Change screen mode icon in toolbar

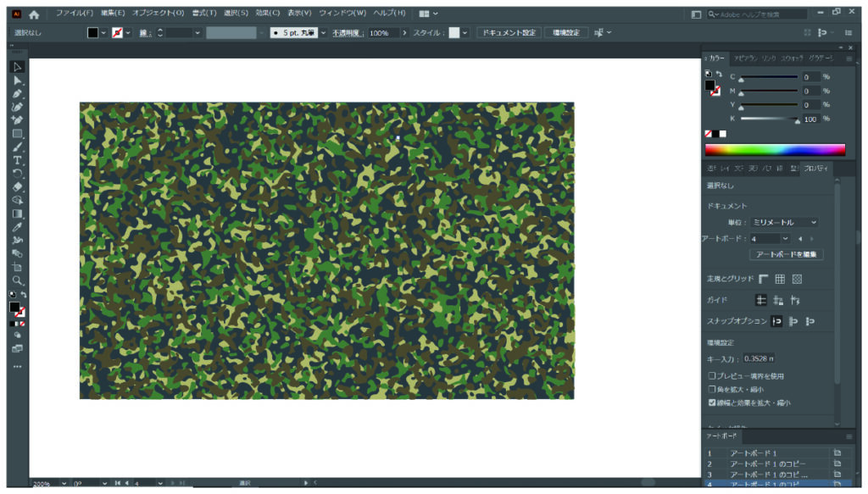pos(17,349)
